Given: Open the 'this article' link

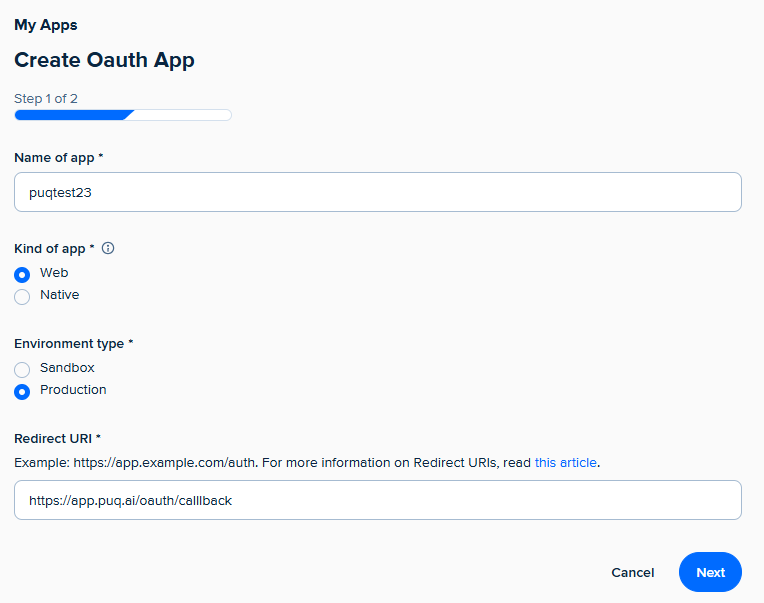Looking at the screenshot, I should click(x=565, y=463).
